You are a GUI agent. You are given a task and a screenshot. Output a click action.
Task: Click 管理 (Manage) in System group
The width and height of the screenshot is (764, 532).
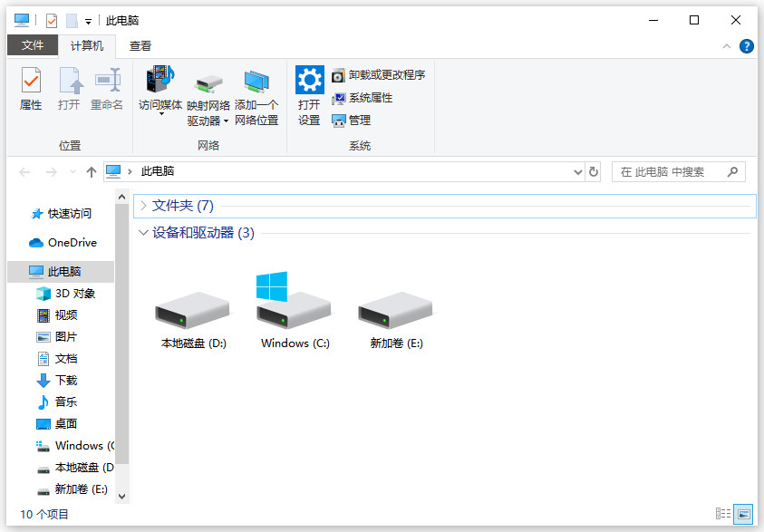point(352,121)
